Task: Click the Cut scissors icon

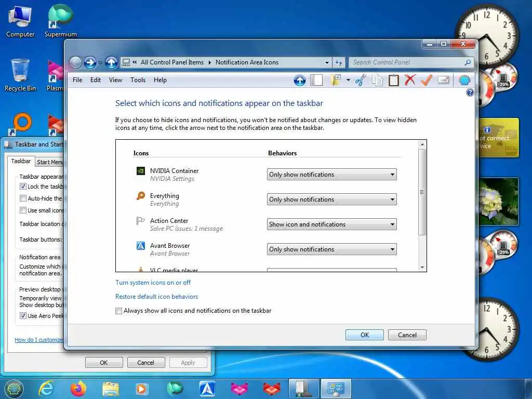Action: click(x=361, y=81)
